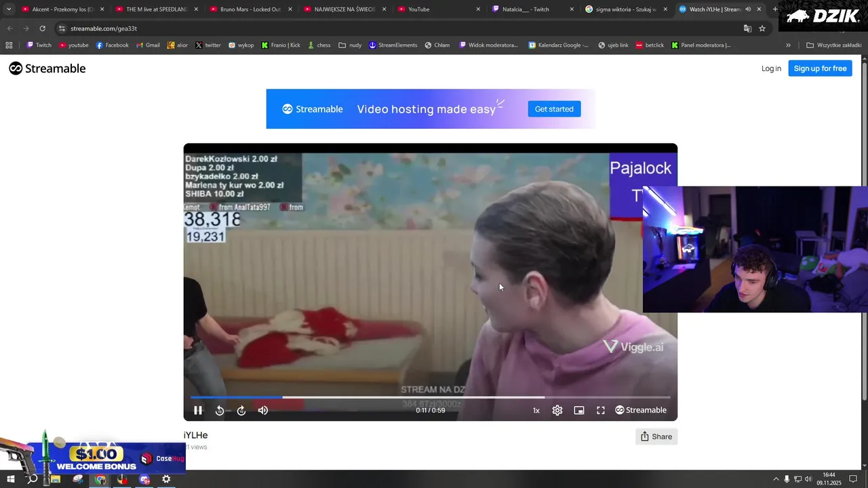Viewport: 868px width, 488px height.
Task: Enter fullscreen on the video player
Action: coord(601,410)
